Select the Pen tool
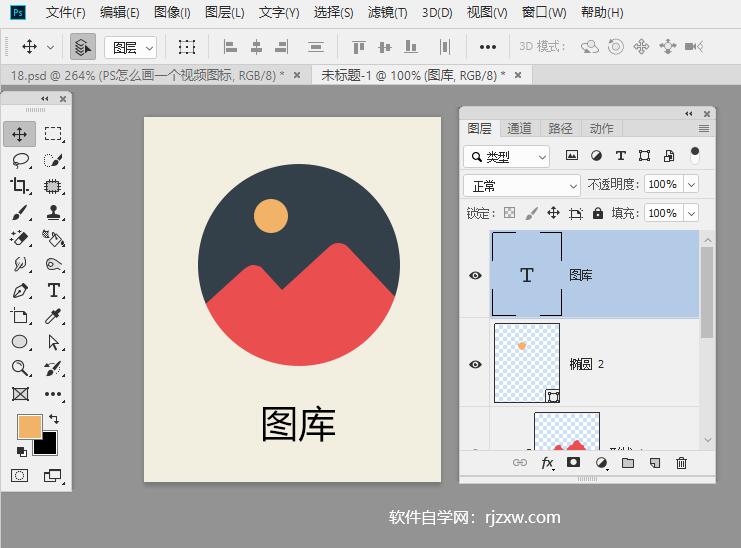741x548 pixels. [19, 290]
